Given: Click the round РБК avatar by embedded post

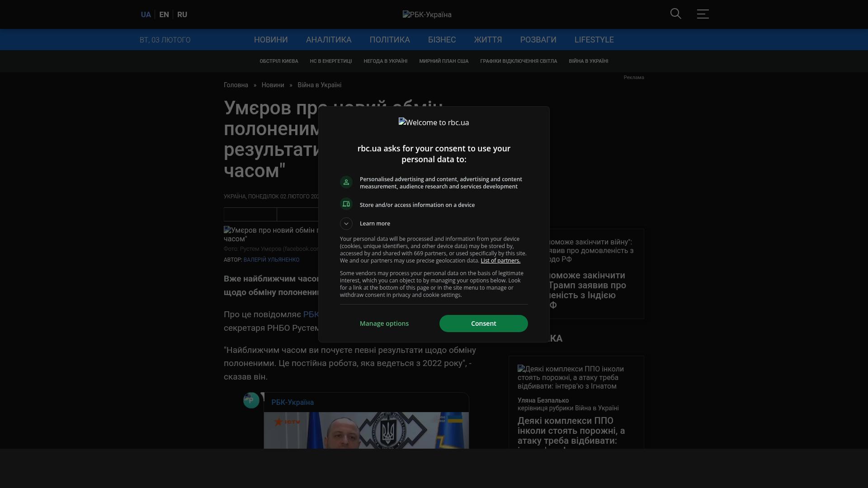Looking at the screenshot, I should click(x=251, y=400).
